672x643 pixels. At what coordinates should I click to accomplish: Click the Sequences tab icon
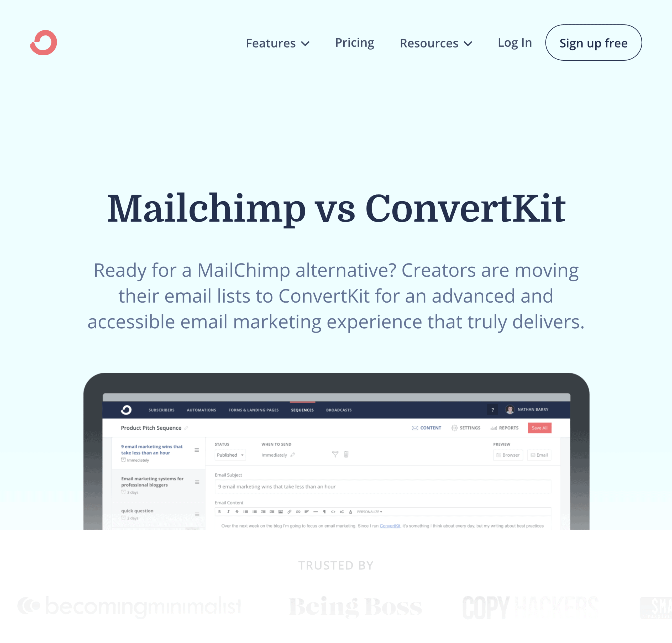pyautogui.click(x=302, y=410)
